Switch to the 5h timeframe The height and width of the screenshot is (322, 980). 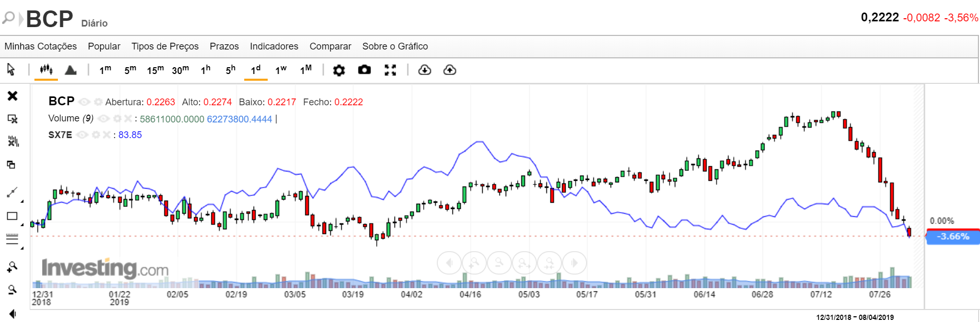[x=231, y=70]
